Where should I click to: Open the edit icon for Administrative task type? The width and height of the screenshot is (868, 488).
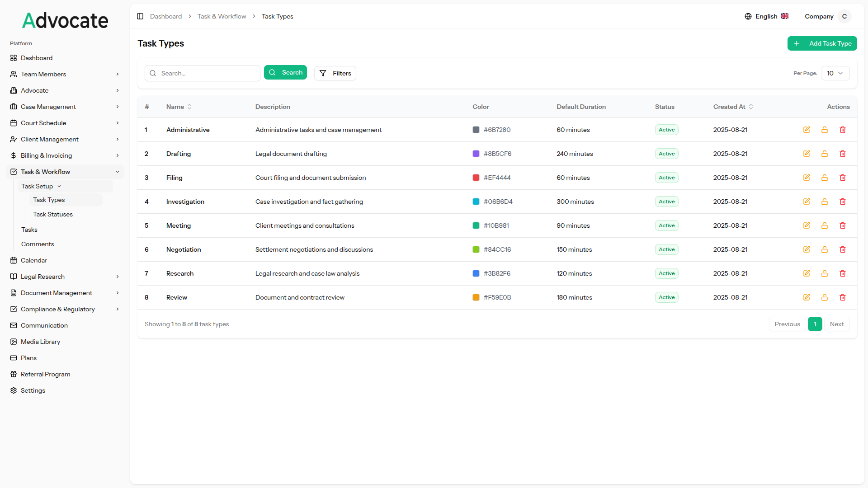coord(807,130)
